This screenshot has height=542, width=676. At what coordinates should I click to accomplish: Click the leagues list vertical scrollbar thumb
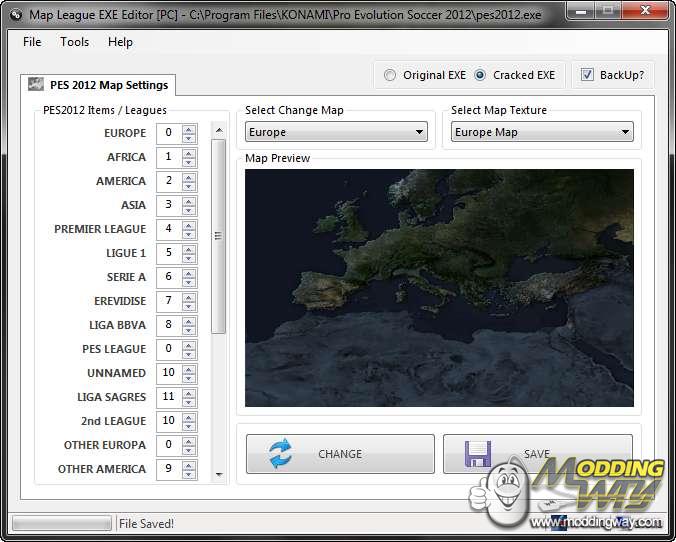coord(218,236)
